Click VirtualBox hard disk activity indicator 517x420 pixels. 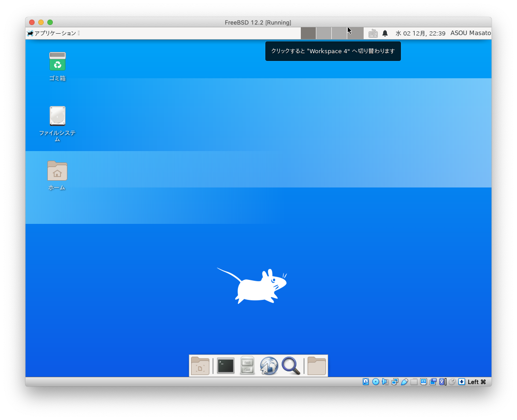(x=365, y=382)
